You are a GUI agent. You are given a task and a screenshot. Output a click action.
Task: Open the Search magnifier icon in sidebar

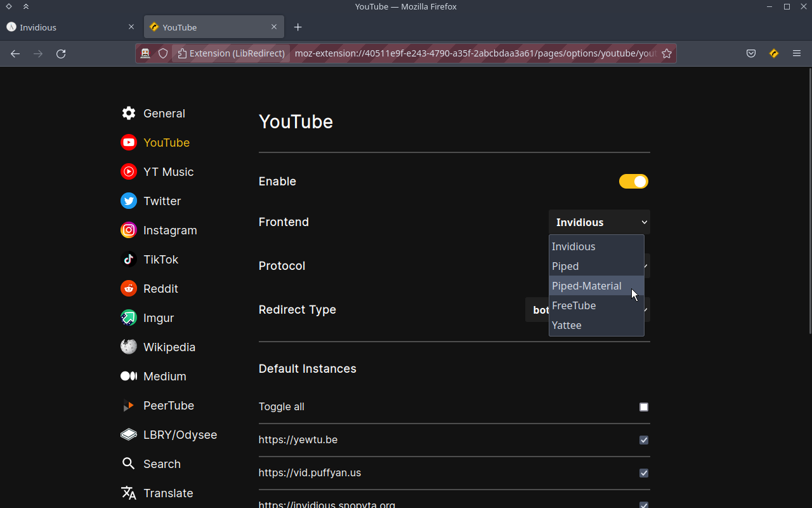click(129, 464)
